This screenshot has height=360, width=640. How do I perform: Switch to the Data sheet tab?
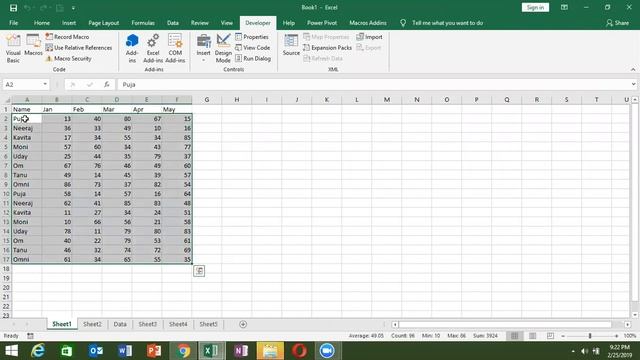[120, 324]
